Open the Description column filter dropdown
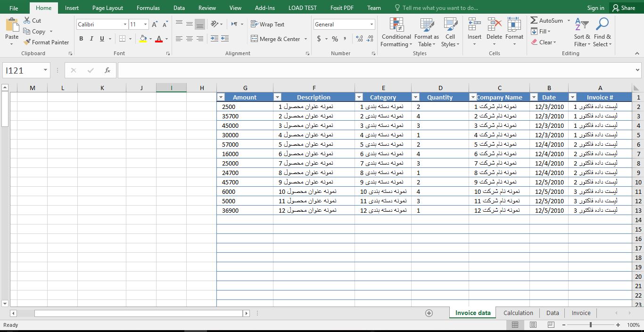This screenshot has width=644, height=332. [277, 97]
